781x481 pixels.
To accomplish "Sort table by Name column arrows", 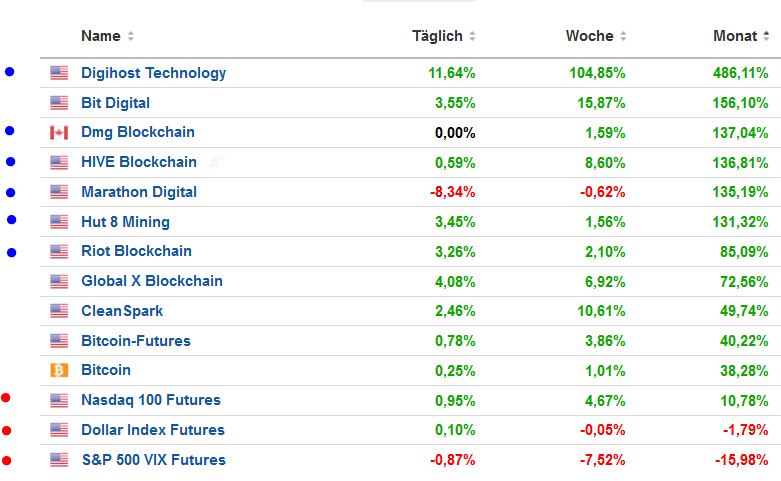I will [131, 37].
